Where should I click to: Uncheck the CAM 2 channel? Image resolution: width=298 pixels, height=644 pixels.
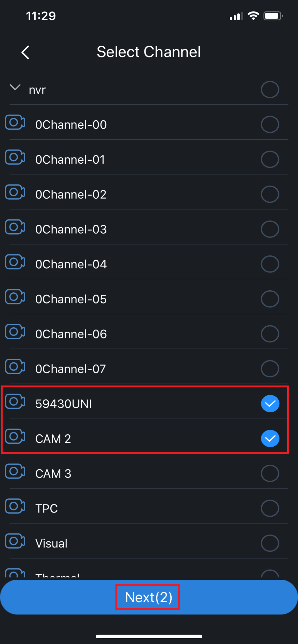[270, 438]
